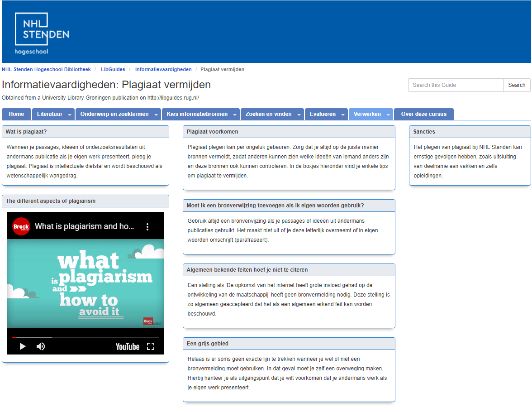Click the video title 'What is plagiarism and ho…'
This screenshot has height=412, width=532.
point(84,226)
